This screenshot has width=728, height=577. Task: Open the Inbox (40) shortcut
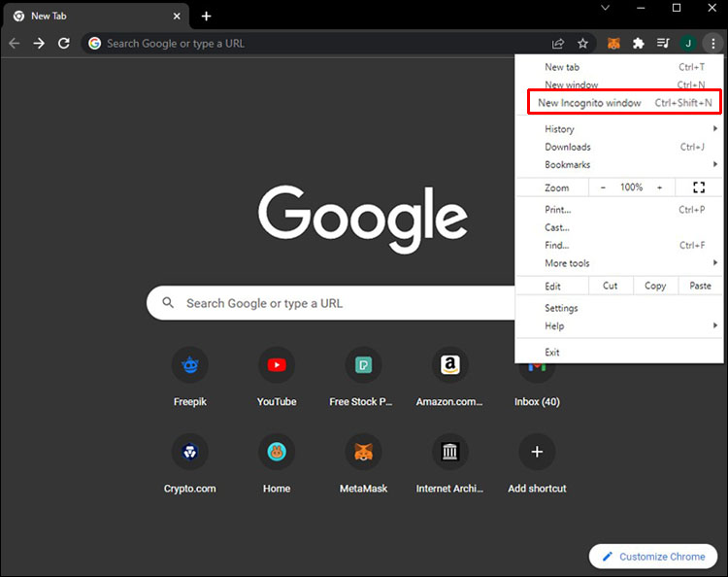click(x=537, y=386)
